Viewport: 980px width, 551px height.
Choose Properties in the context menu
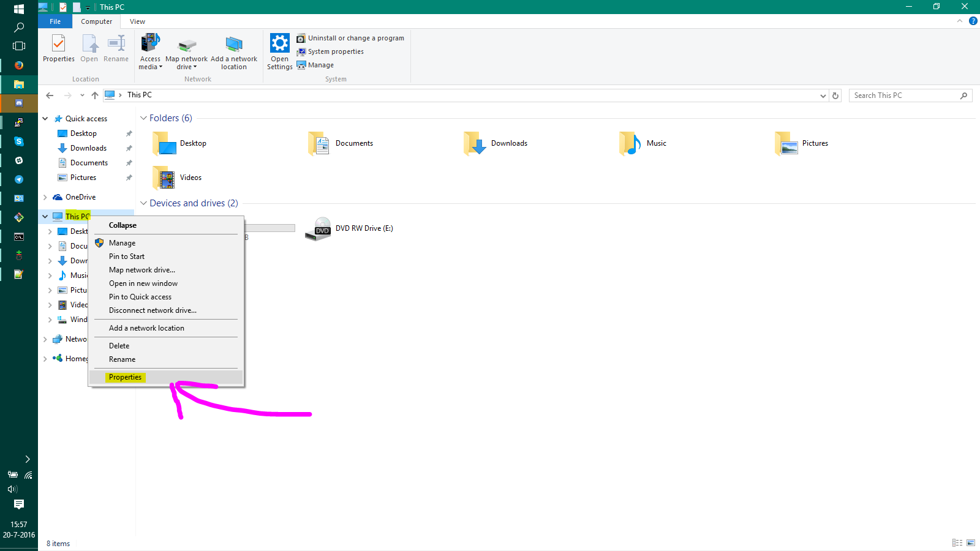point(166,377)
